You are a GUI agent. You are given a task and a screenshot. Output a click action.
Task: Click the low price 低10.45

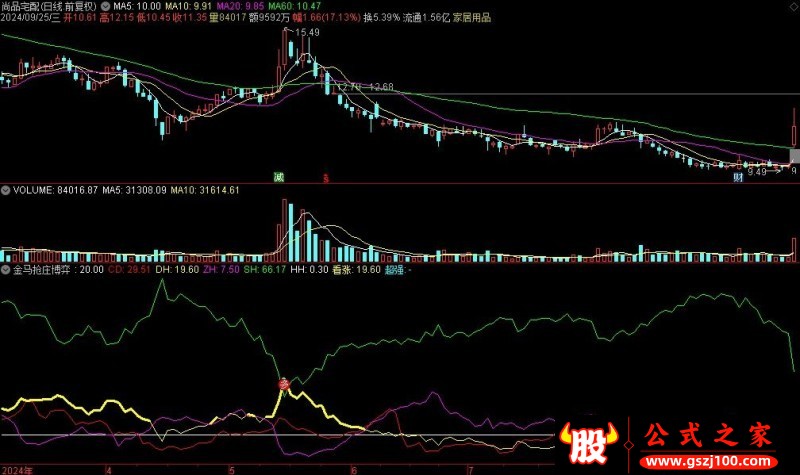pos(153,18)
